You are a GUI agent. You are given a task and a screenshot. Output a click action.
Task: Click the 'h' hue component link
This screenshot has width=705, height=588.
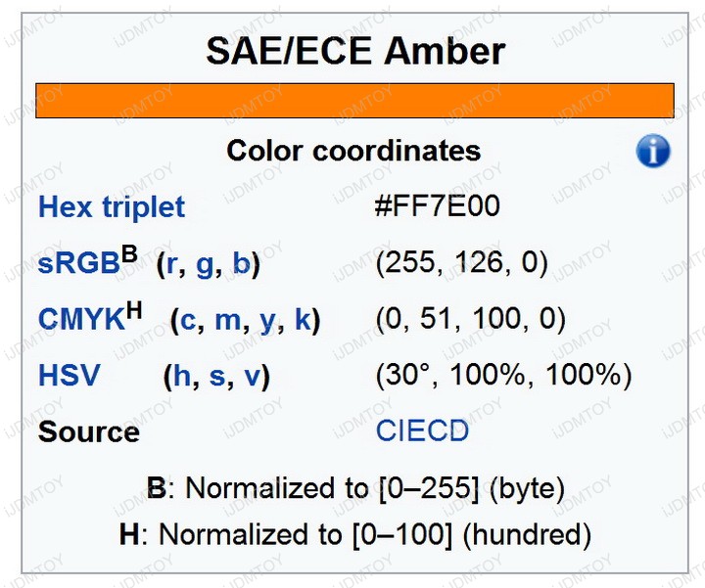click(x=182, y=375)
